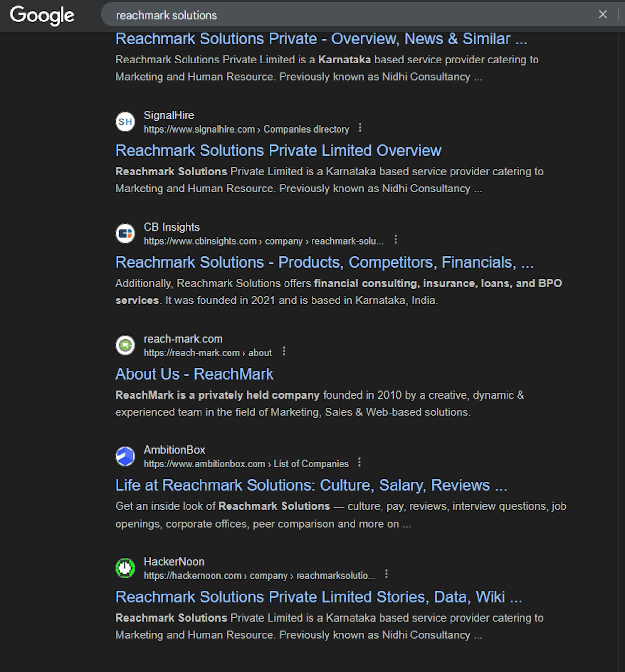
Task: Open the three-dot menu for reach-mark.com result
Action: pos(284,352)
